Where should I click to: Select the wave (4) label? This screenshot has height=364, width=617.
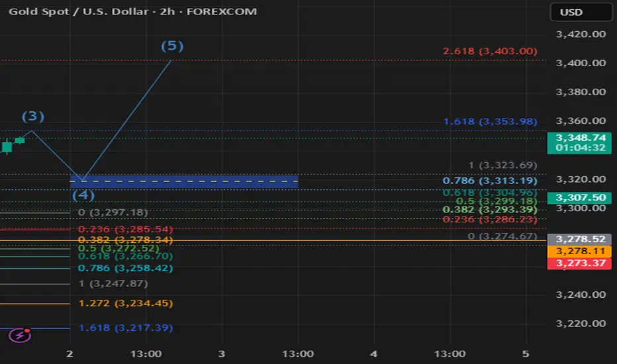83,195
